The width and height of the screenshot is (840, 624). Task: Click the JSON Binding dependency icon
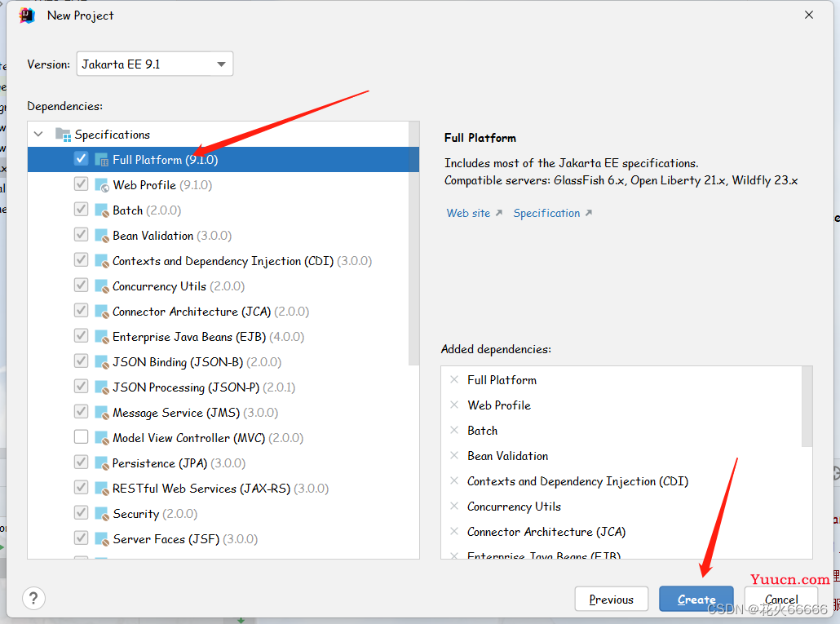[102, 362]
